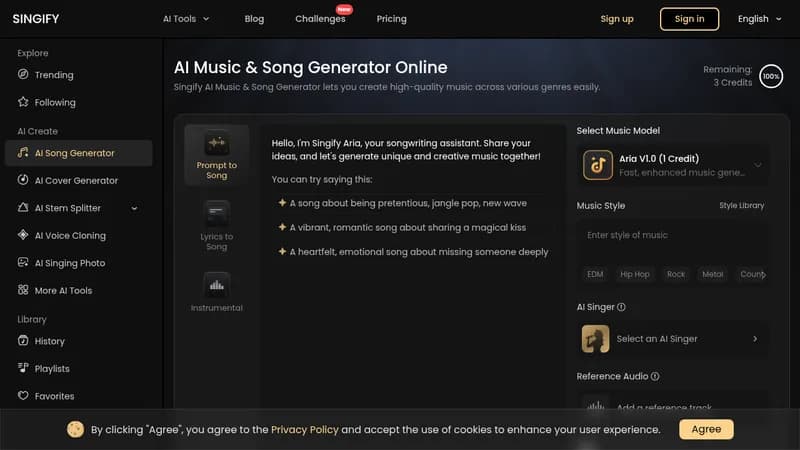Image resolution: width=800 pixels, height=450 pixels.
Task: Open the Style Library link
Action: point(742,206)
